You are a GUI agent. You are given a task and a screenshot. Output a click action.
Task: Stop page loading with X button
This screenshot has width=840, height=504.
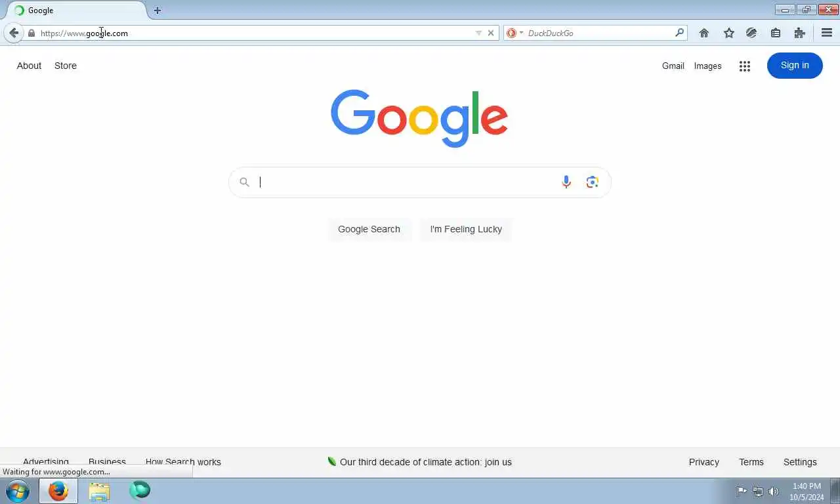[x=490, y=33]
